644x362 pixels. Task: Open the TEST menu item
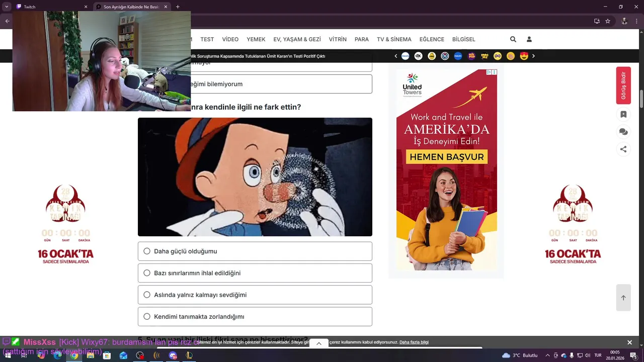pos(207,39)
